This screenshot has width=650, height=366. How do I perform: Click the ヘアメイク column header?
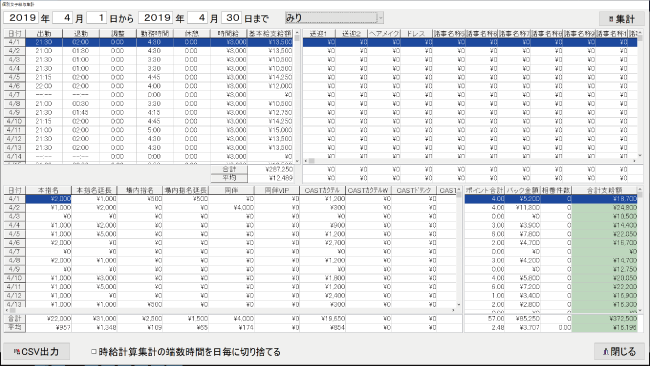click(384, 33)
